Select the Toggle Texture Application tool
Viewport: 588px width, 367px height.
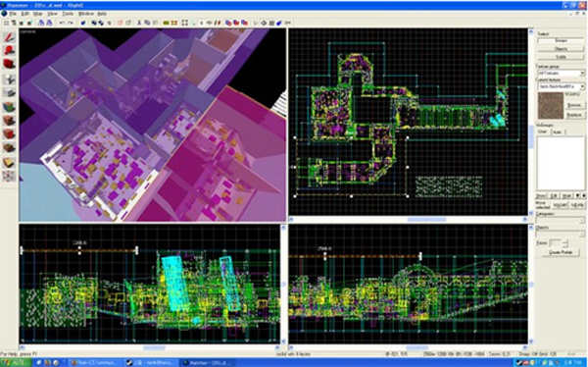tap(9, 107)
